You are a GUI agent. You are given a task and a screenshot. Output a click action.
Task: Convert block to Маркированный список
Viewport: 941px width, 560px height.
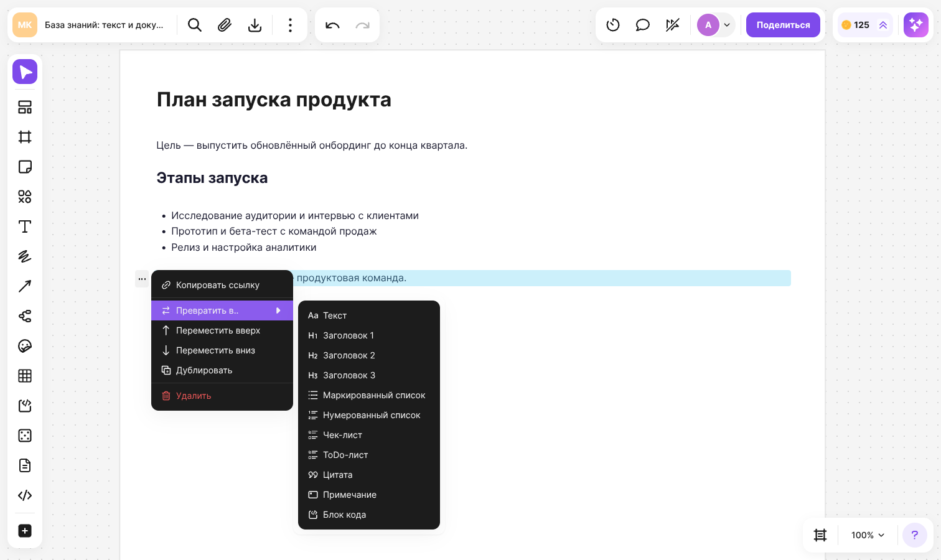369,395
